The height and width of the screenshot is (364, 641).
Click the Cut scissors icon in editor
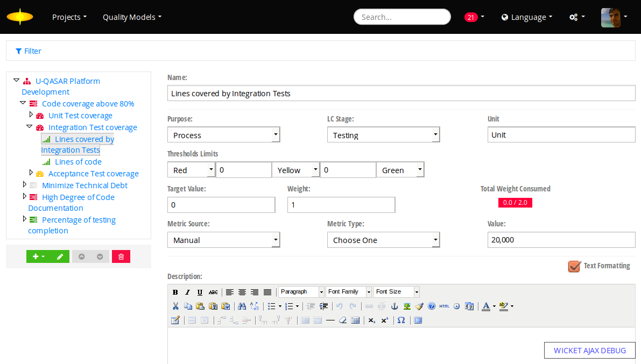point(175,306)
